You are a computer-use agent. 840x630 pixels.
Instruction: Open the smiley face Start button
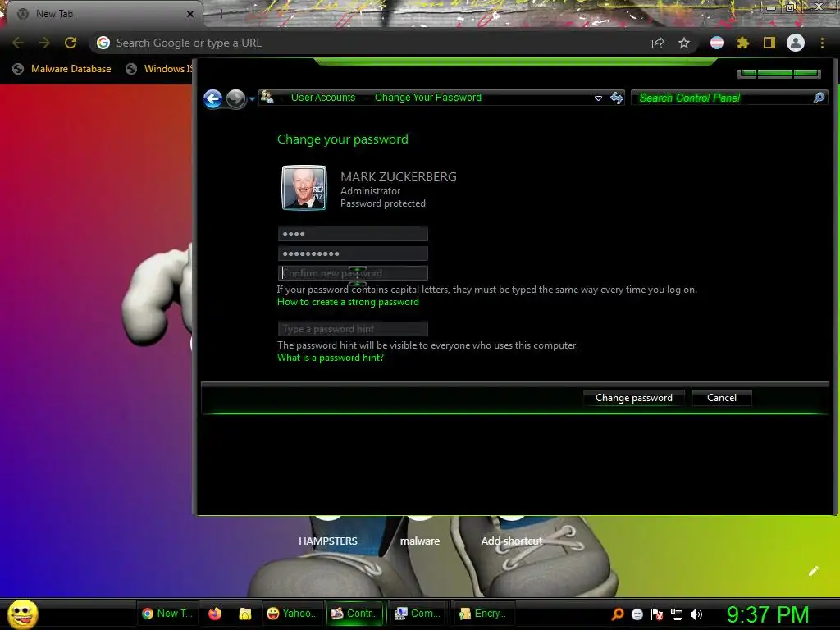(23, 614)
